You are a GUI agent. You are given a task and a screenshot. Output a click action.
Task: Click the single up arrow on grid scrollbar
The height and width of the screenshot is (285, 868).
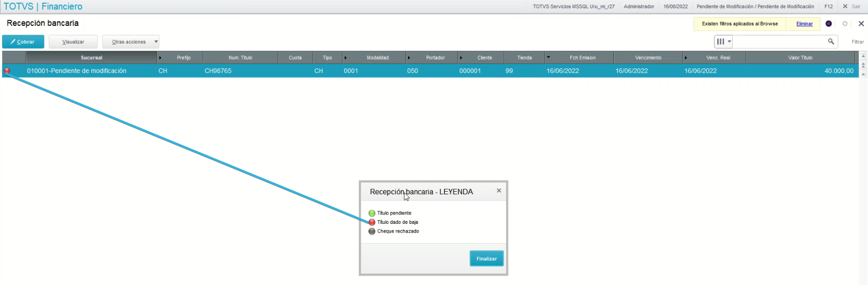[x=863, y=74]
